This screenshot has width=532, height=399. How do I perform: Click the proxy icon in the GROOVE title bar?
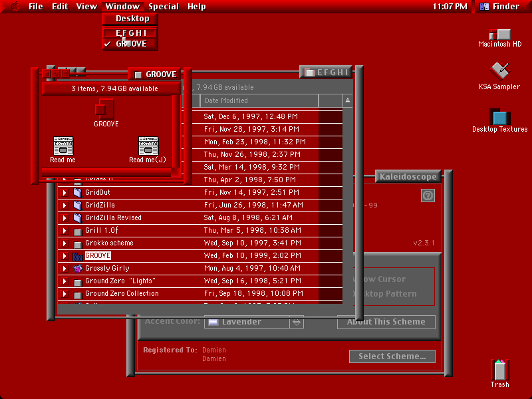pyautogui.click(x=138, y=74)
